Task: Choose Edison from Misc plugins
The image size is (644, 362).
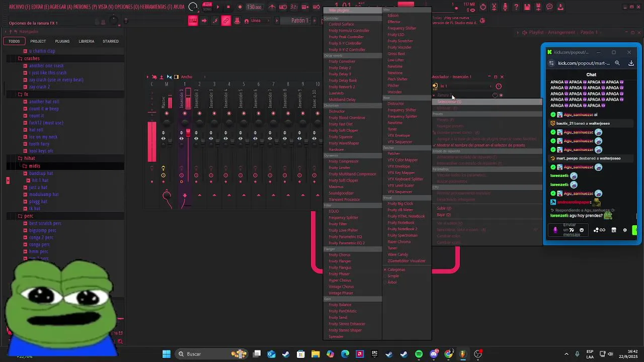Action: [x=393, y=16]
